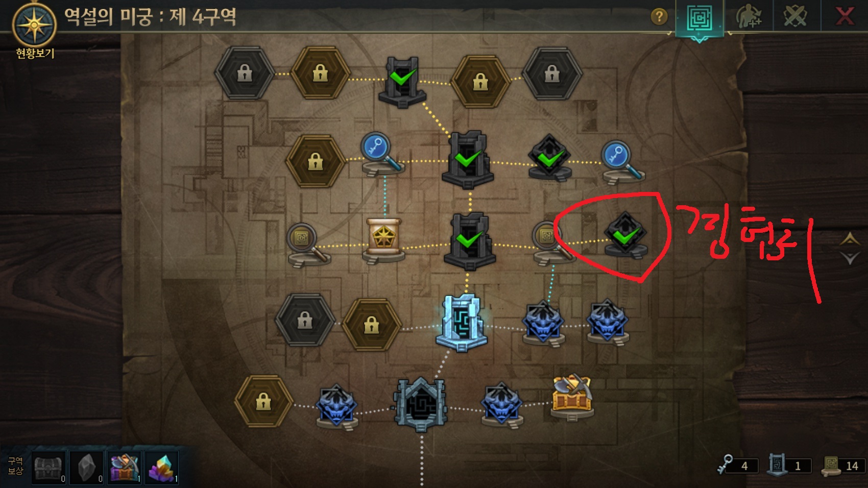Select the top-left gray locked hexagon node
Viewport: 868px width, 488px height.
coord(245,73)
